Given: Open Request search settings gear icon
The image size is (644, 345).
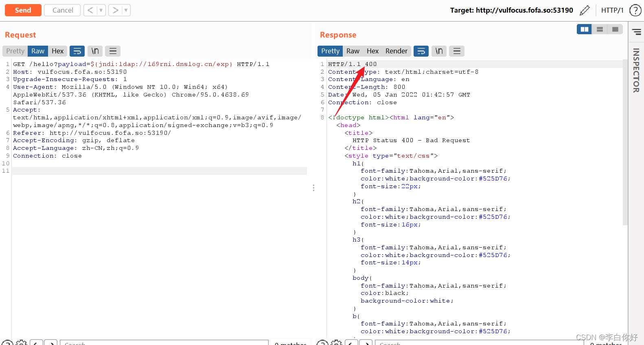Looking at the screenshot, I should 22,343.
